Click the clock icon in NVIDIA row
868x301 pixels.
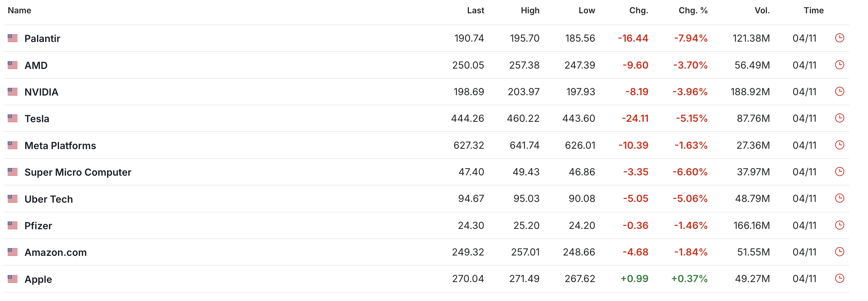[839, 91]
